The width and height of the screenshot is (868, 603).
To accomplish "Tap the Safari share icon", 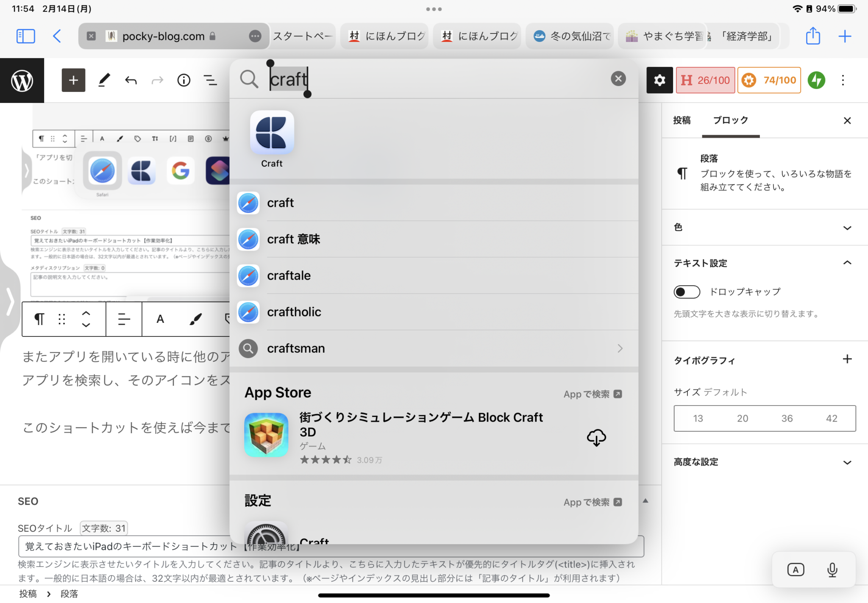I will (x=812, y=36).
